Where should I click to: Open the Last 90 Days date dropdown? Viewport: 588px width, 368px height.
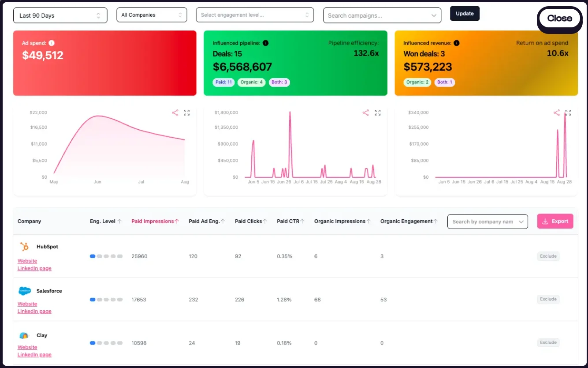60,15
